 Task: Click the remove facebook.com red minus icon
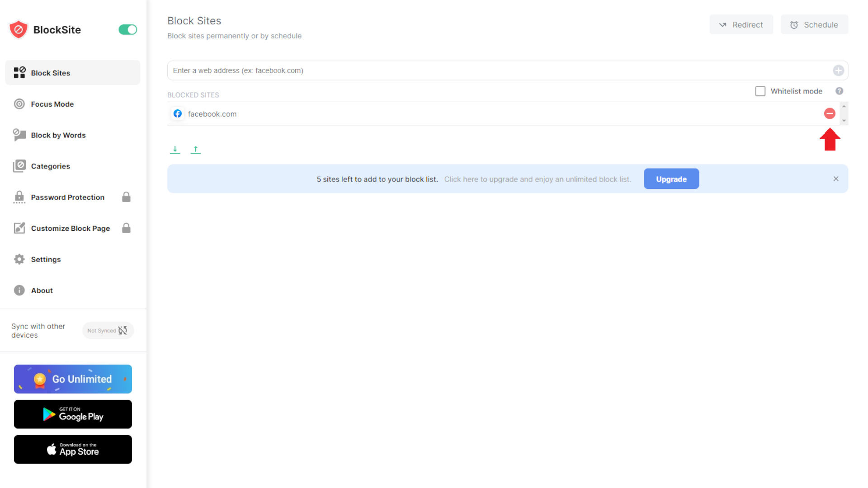830,113
